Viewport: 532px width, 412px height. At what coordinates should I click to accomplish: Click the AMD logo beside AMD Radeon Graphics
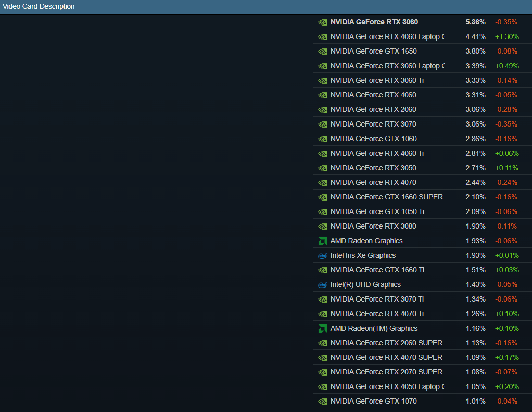point(323,241)
